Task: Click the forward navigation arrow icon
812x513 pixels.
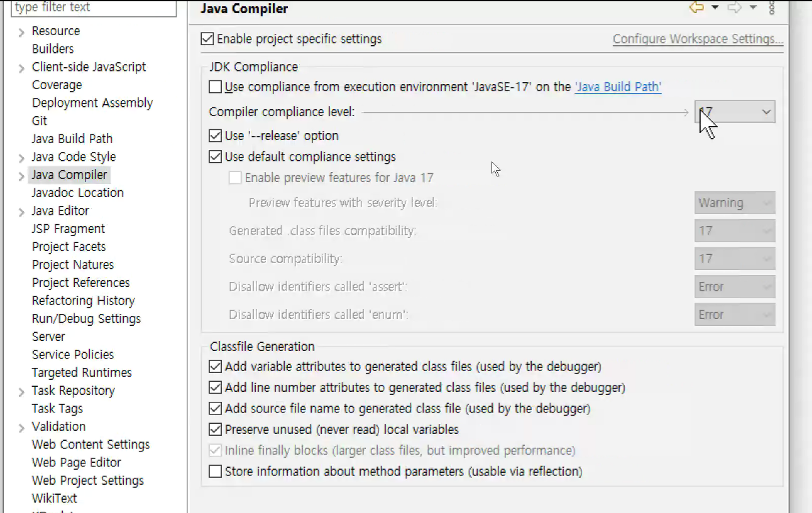Action: [x=734, y=8]
